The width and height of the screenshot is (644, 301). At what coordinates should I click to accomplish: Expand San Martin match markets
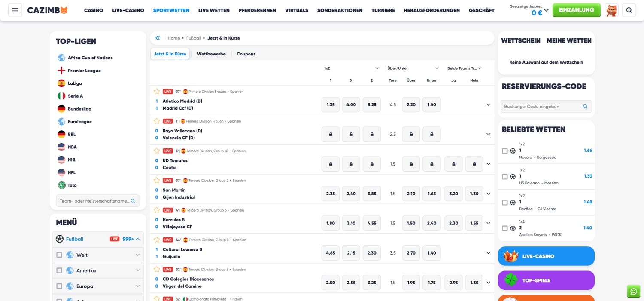pos(488,193)
